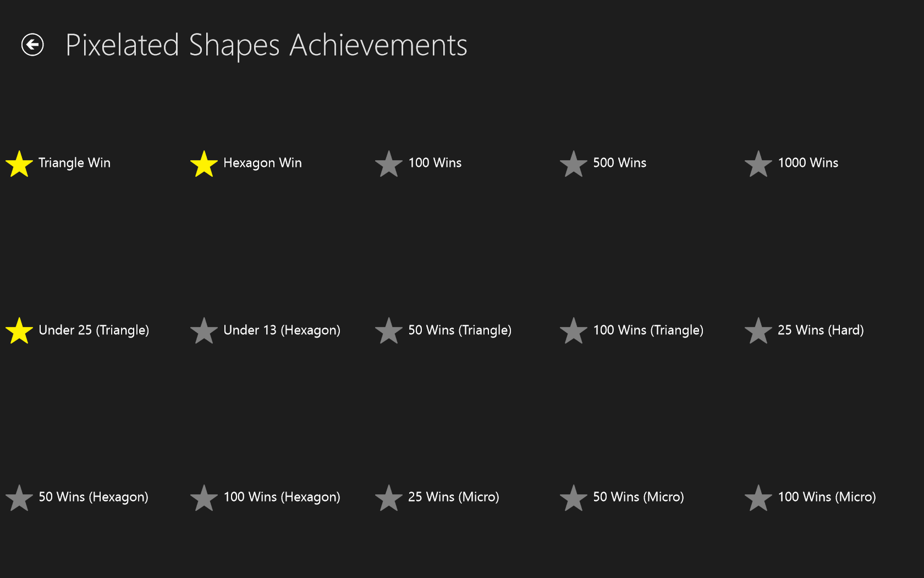Select the 100 Wins (Hexagon) achievement label
The width and height of the screenshot is (924, 578).
click(x=282, y=497)
